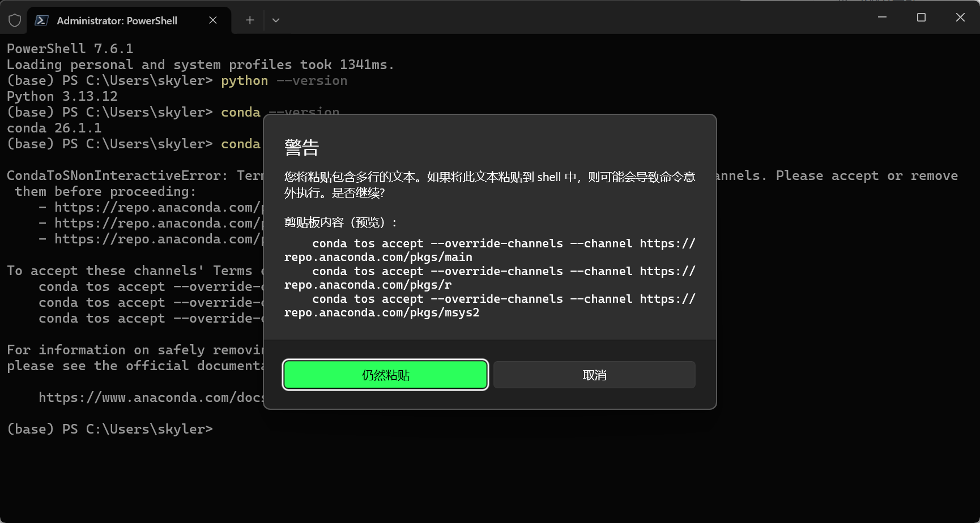Click the Python 3.13.12 output line
Image resolution: width=980 pixels, height=523 pixels.
click(x=62, y=96)
